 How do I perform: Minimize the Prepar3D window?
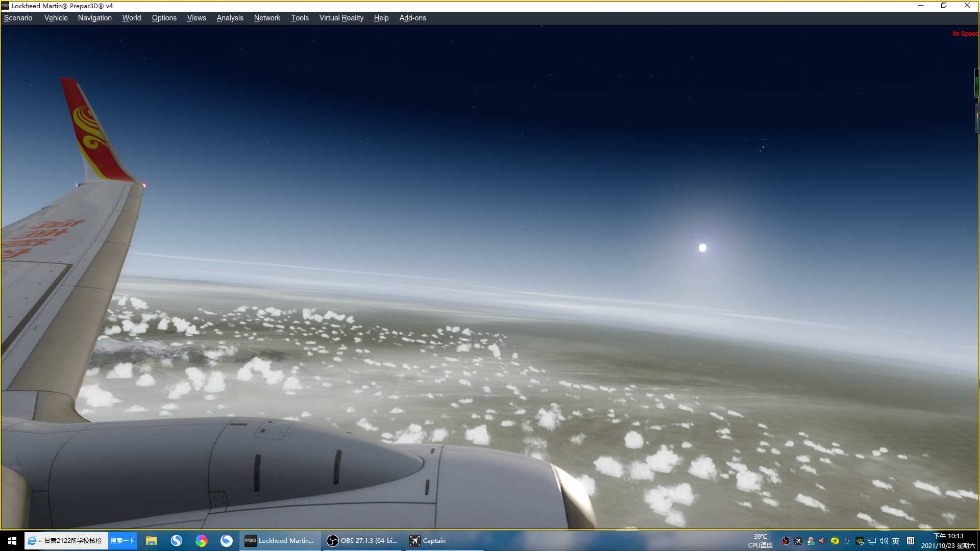click(x=921, y=6)
